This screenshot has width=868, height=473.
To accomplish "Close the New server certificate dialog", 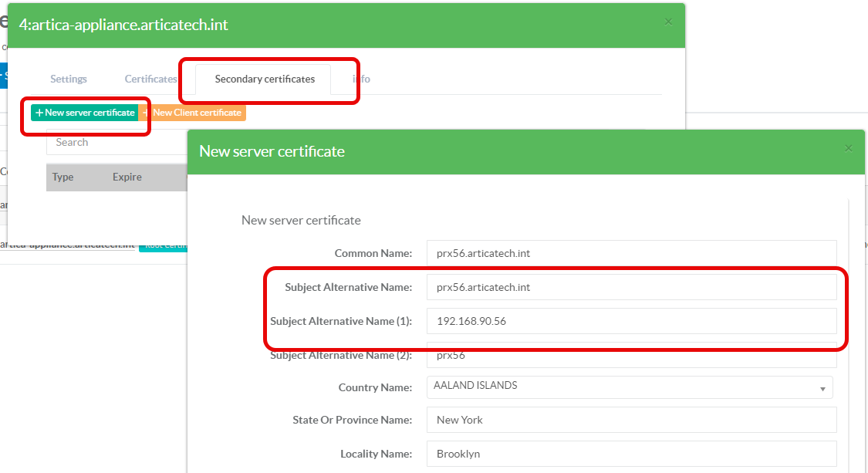I will click(x=849, y=148).
